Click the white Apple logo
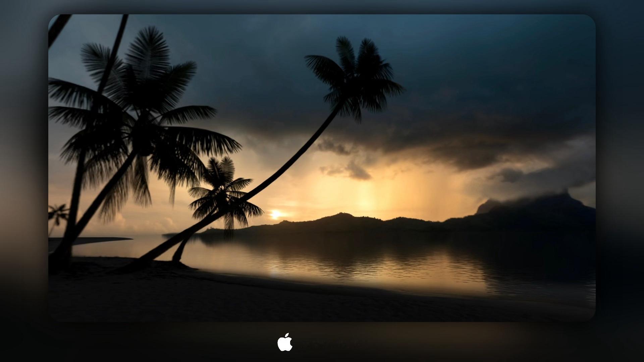 tap(285, 342)
